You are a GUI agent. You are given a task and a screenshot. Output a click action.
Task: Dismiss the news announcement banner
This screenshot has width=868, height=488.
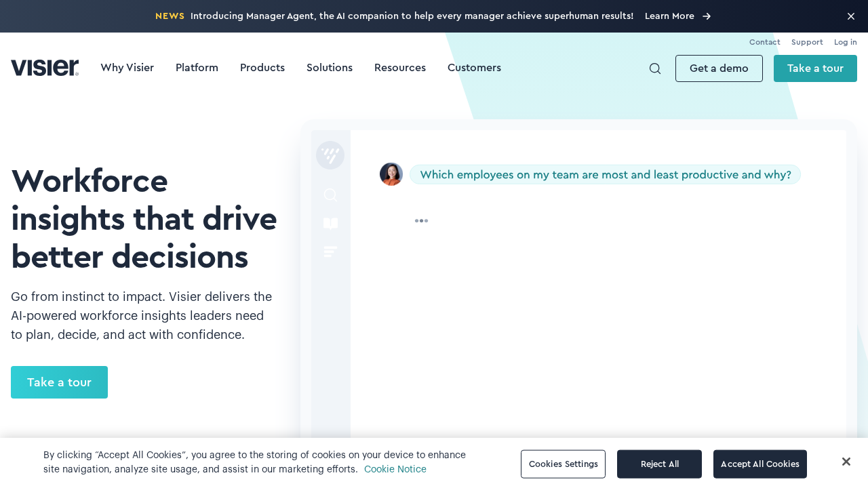pyautogui.click(x=850, y=16)
